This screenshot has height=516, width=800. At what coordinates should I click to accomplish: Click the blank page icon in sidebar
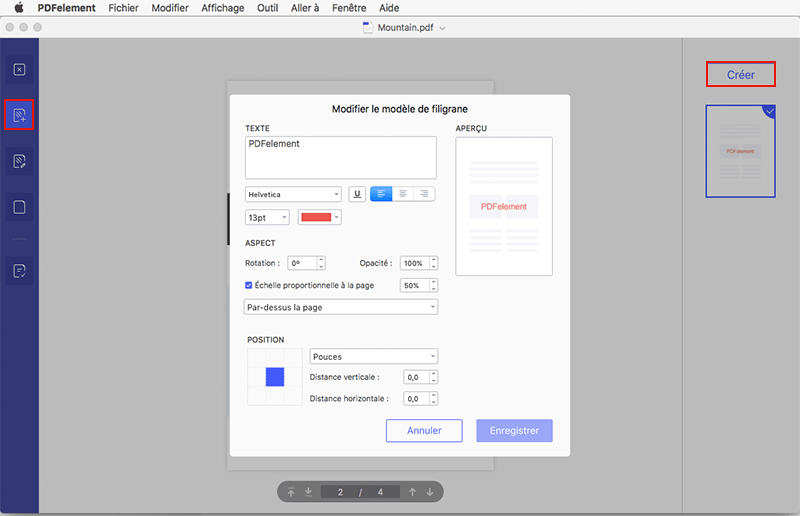tap(19, 207)
